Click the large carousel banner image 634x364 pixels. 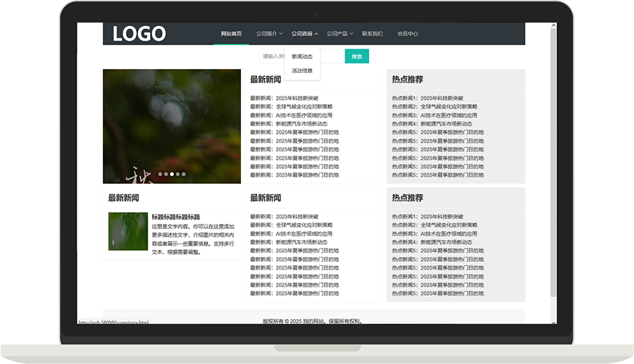172,120
